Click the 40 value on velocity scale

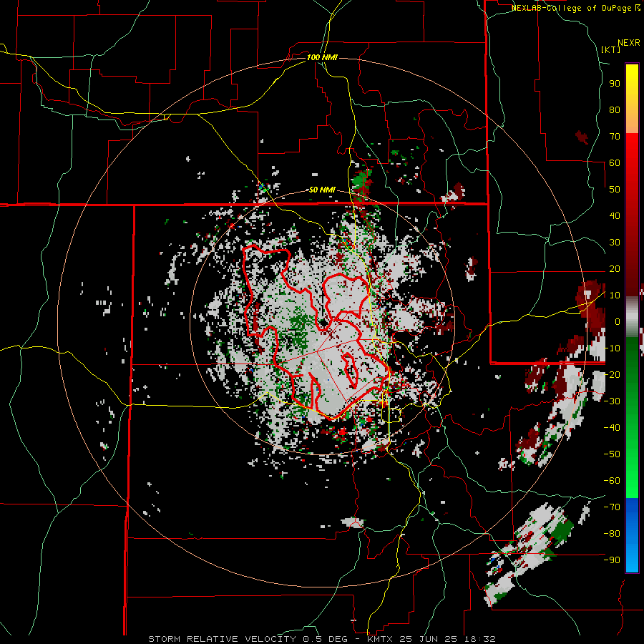(x=615, y=215)
